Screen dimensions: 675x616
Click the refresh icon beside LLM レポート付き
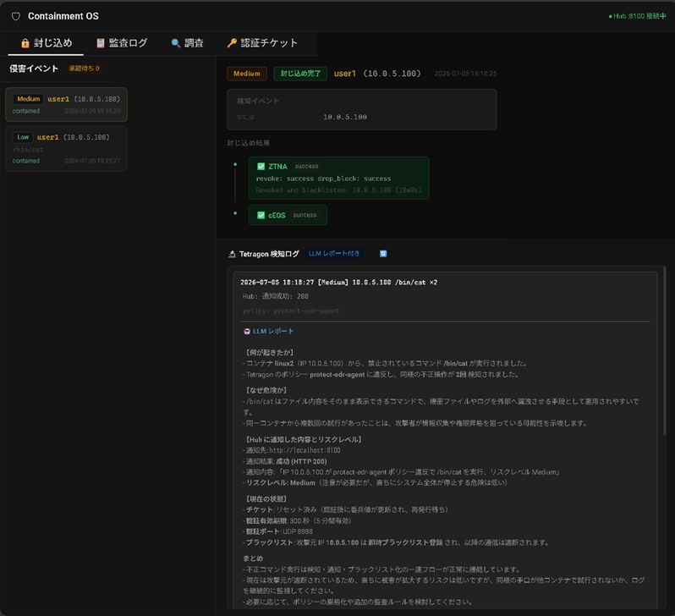pos(383,254)
